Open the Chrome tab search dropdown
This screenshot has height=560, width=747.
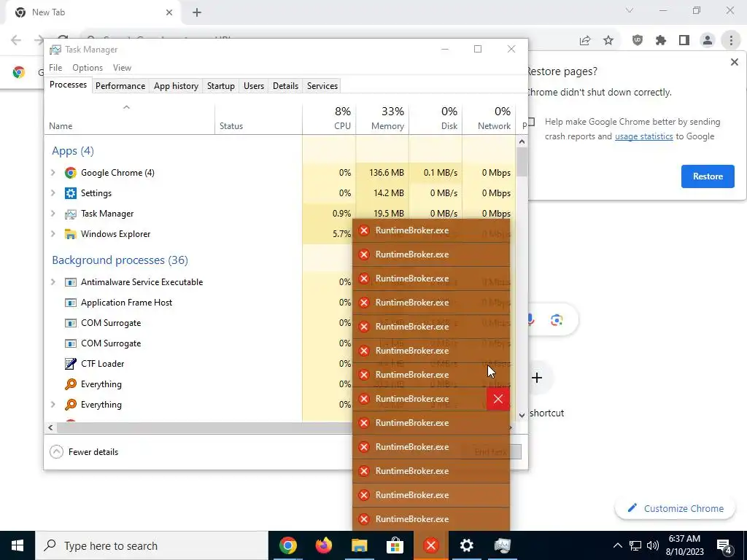[630, 10]
